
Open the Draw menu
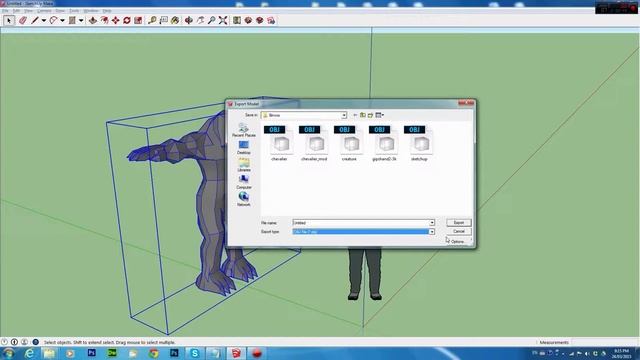click(60, 11)
